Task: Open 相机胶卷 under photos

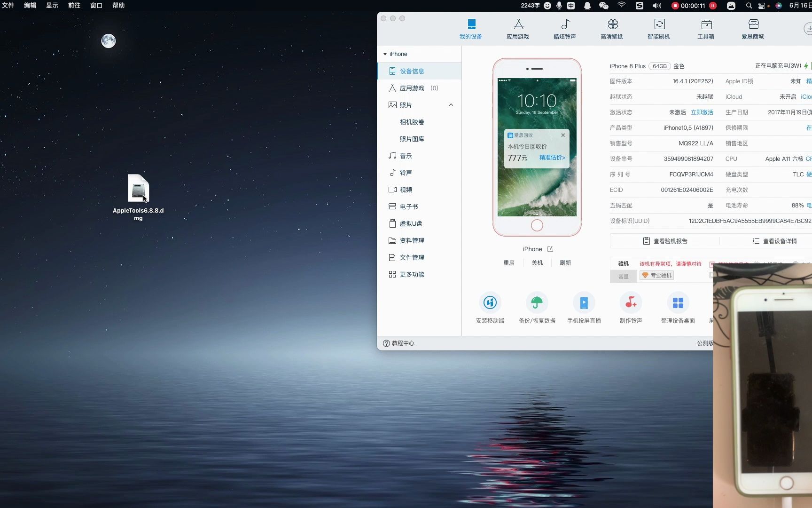Action: coord(412,122)
